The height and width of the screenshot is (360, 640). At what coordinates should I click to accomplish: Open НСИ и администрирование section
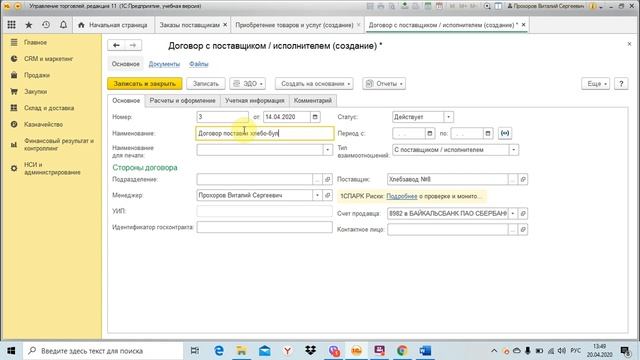pos(51,168)
